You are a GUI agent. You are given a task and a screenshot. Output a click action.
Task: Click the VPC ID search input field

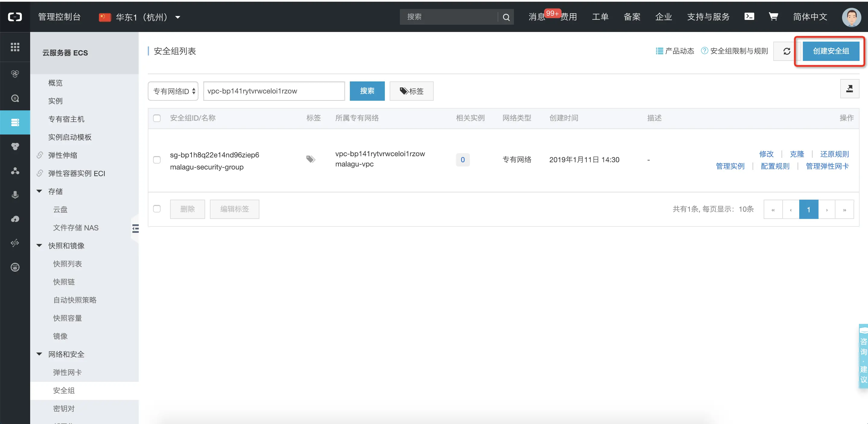(x=274, y=91)
